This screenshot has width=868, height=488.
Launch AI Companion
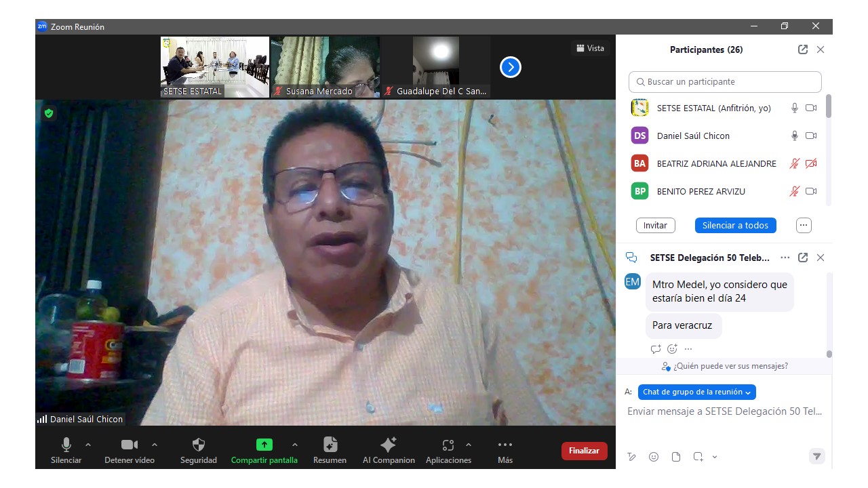click(x=389, y=445)
